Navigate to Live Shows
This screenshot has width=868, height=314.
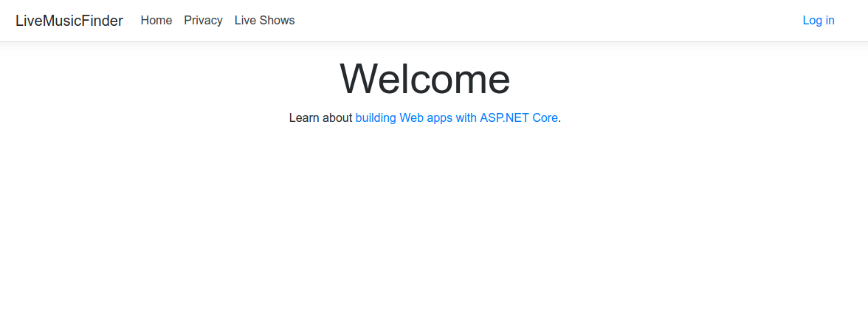point(264,21)
